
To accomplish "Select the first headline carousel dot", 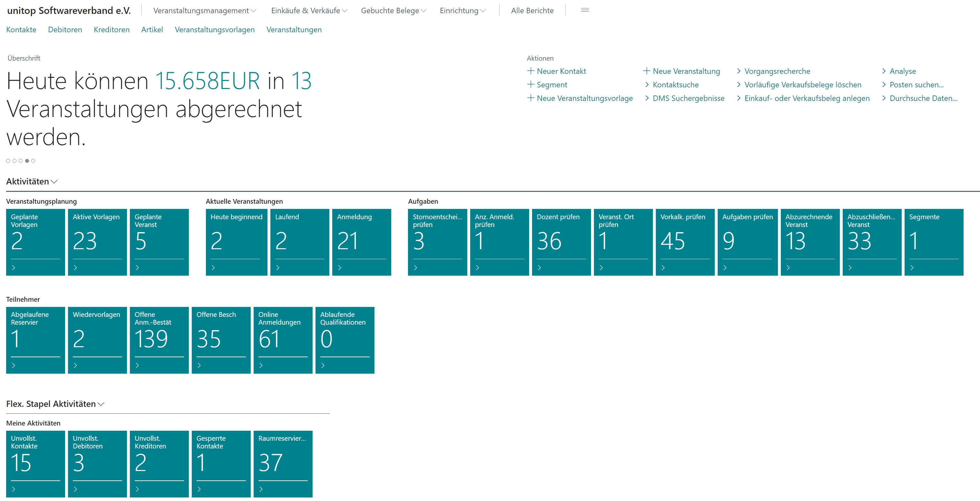I will [x=8, y=161].
